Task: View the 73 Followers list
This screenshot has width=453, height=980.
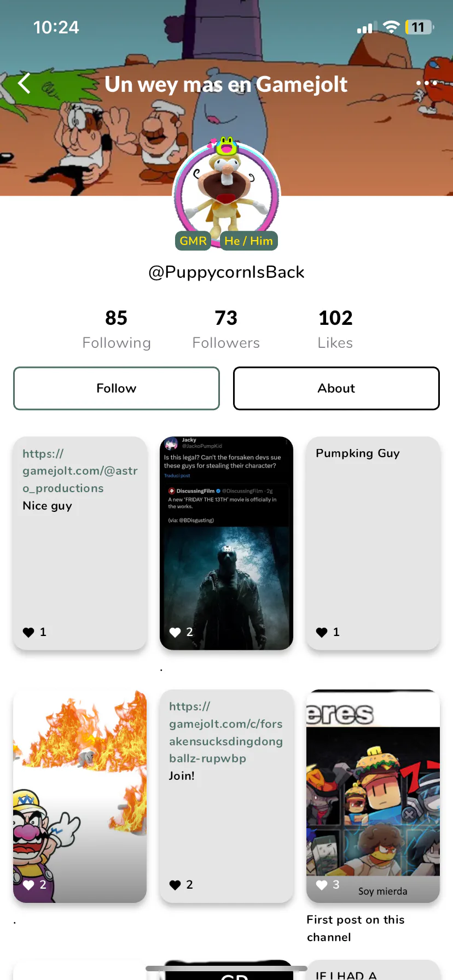Action: point(226,329)
